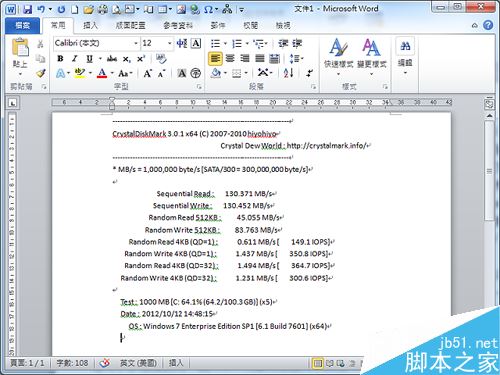
Task: Toggle Italic formatting
Action: 75,59
